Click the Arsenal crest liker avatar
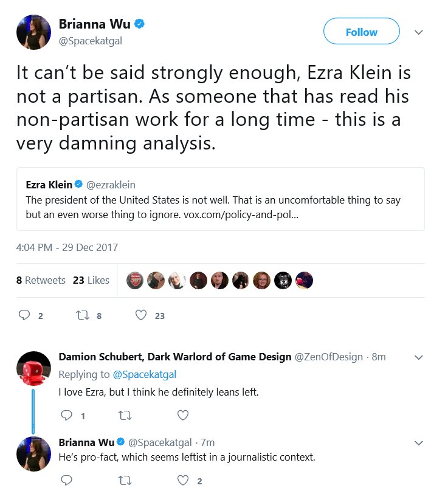 135,280
